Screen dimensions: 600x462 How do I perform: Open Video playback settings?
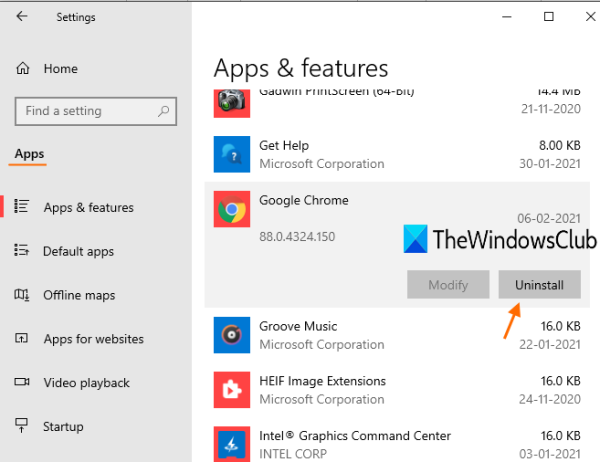pos(86,383)
